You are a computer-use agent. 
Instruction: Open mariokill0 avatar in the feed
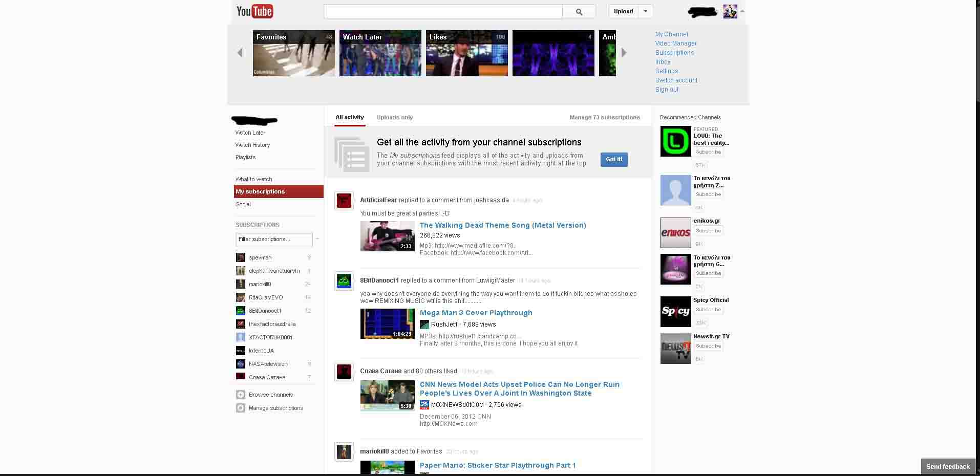tap(344, 452)
